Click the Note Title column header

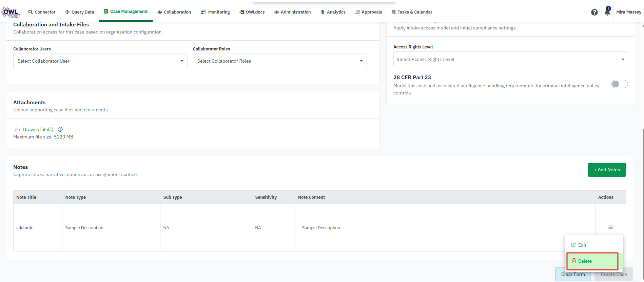(x=38, y=197)
